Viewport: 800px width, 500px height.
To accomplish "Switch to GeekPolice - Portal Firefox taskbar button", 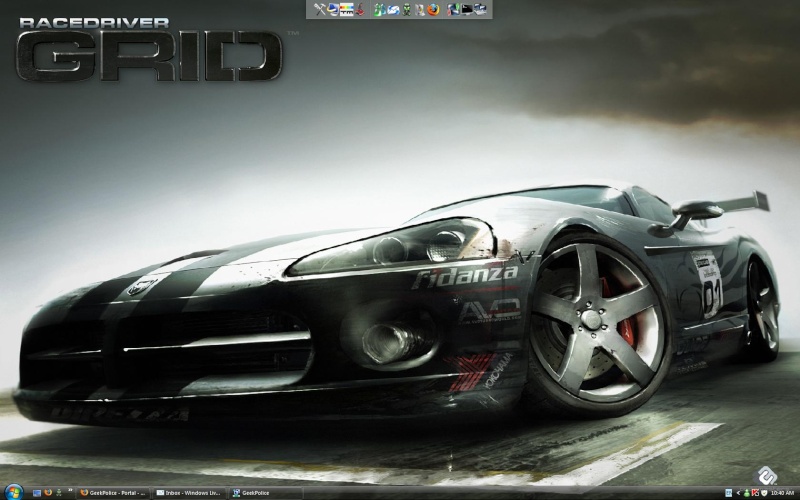I will coord(113,493).
